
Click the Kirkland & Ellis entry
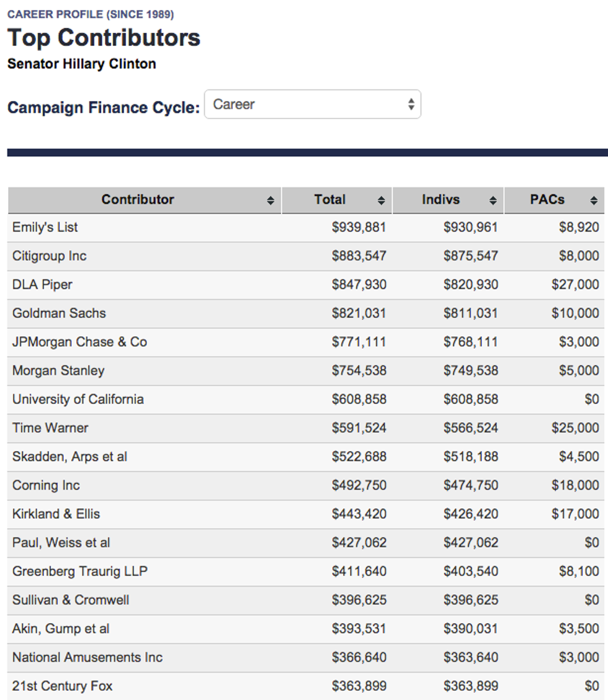56,514
